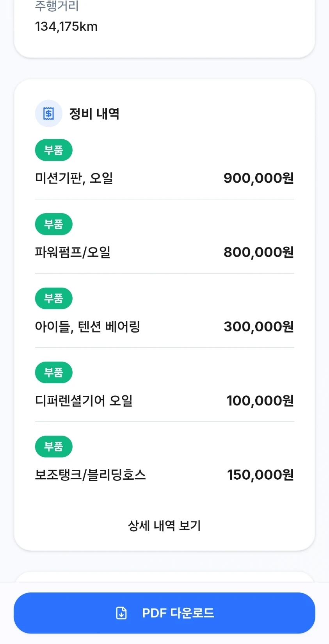The width and height of the screenshot is (329, 644).
Task: Click the 부품 badge above 보조탱크/블리딩호스
Action: click(x=54, y=447)
